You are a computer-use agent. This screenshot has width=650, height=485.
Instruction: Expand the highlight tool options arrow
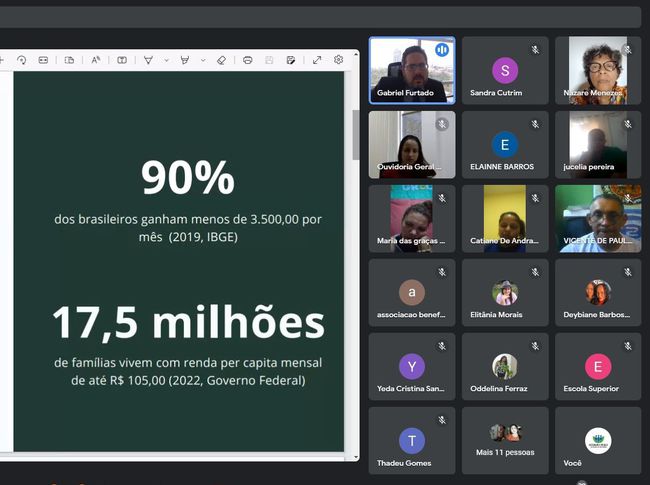pyautogui.click(x=203, y=60)
